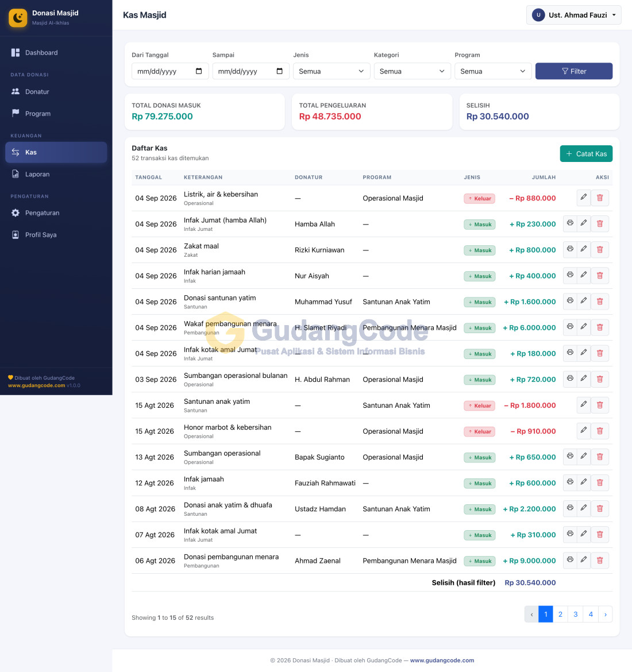
Task: Go to pagination page 2
Action: click(x=560, y=614)
